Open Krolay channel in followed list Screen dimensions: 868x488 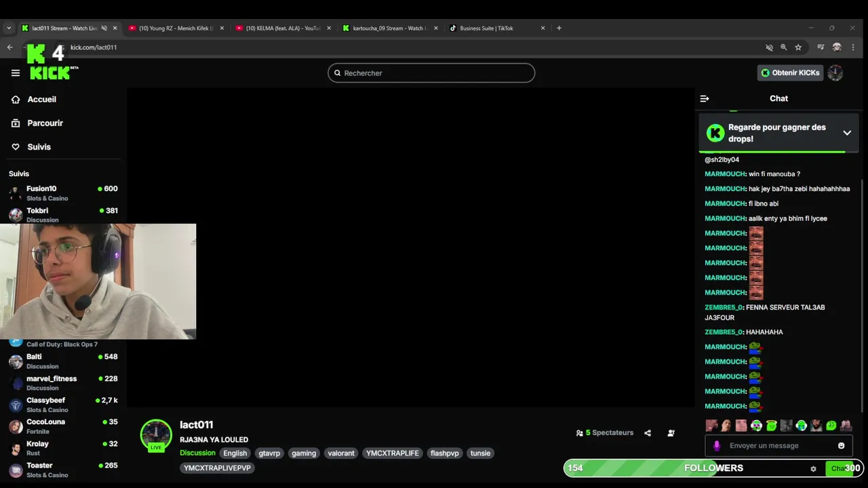[x=63, y=448]
